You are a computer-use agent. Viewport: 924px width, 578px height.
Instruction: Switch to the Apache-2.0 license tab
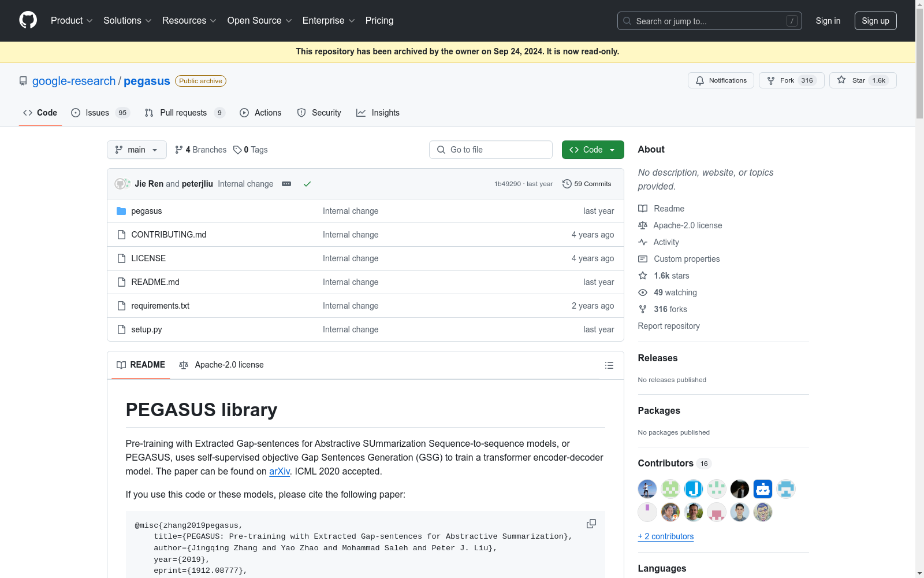(x=221, y=365)
